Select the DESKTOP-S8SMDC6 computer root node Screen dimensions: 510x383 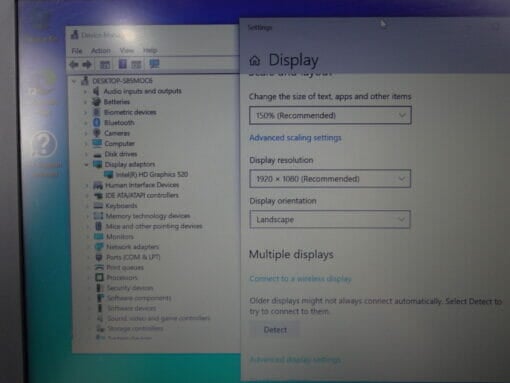click(122, 81)
